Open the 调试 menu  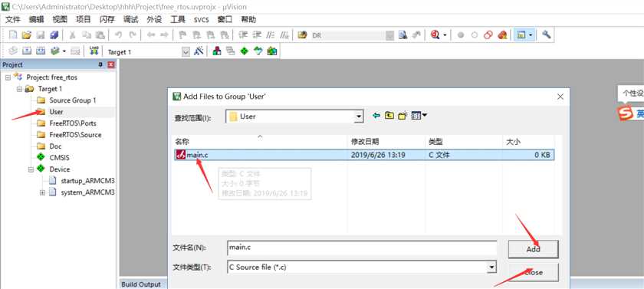point(130,19)
